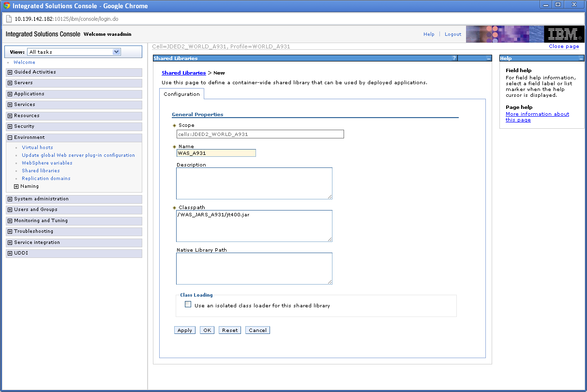Open the Virtual hosts link

(37, 148)
